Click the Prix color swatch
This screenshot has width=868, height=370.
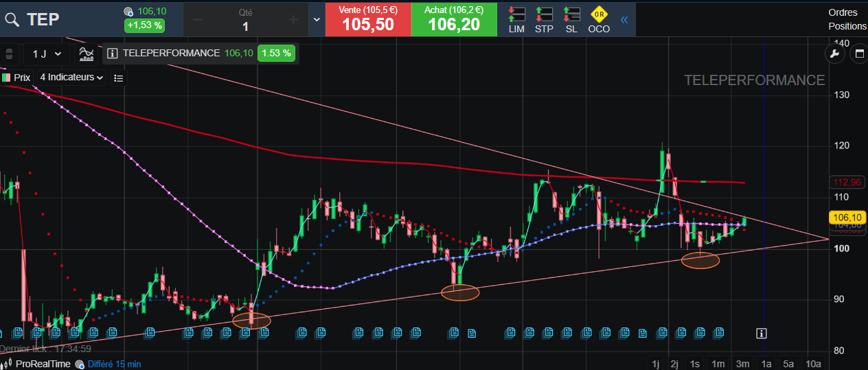coord(6,78)
